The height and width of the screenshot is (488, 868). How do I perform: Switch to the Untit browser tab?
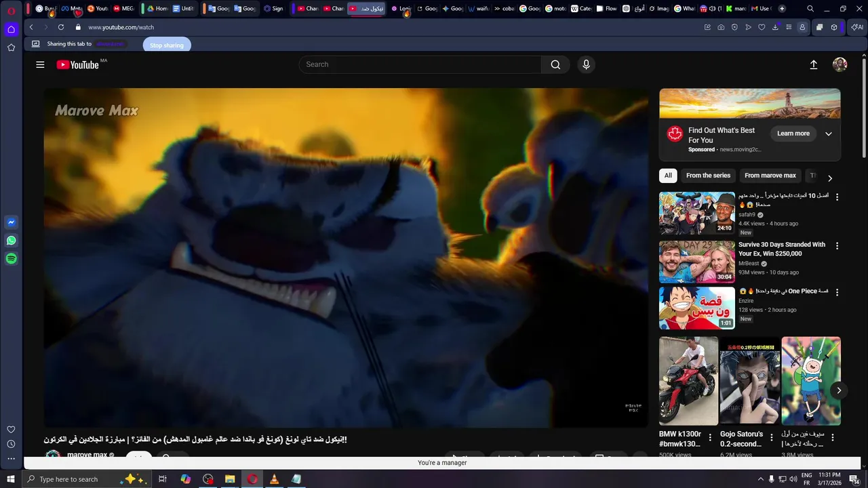pyautogui.click(x=183, y=9)
